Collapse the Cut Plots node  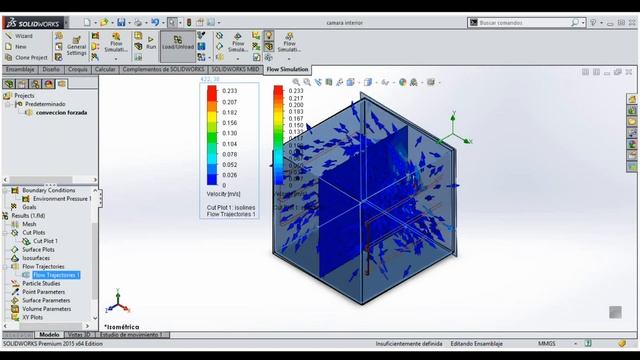click(x=5, y=233)
